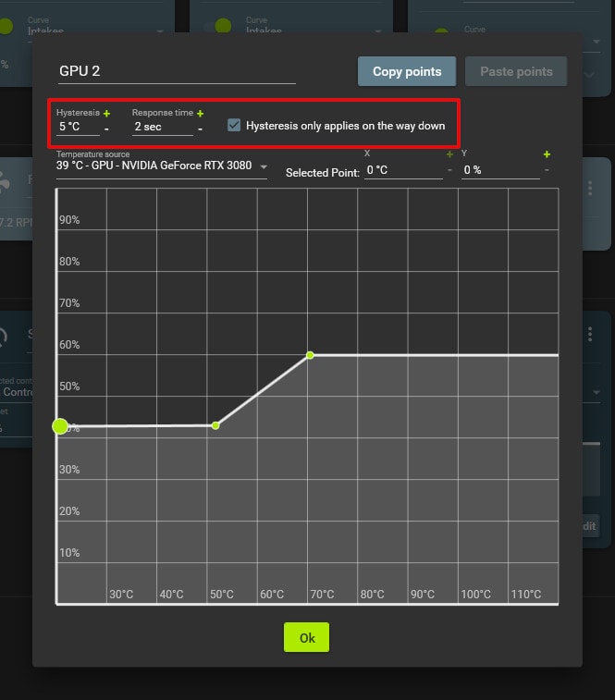Increase Response time with plus icon
Screen dimensions: 615x700
[200, 114]
